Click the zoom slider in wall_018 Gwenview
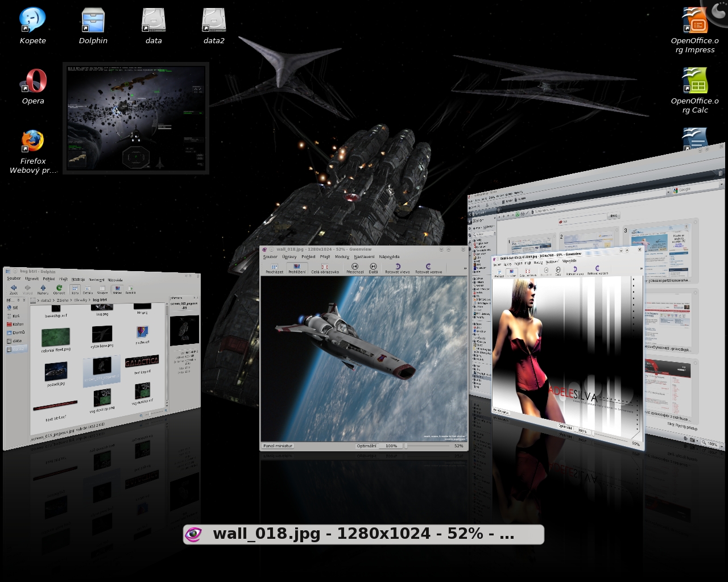 coord(427,446)
